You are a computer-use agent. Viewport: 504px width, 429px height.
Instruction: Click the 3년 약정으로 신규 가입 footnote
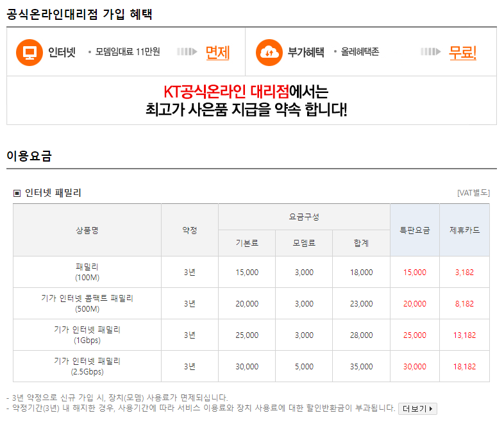117,398
